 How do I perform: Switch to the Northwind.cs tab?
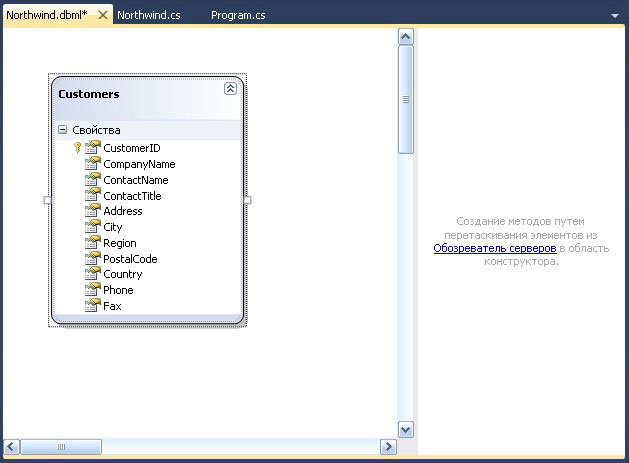(x=149, y=15)
